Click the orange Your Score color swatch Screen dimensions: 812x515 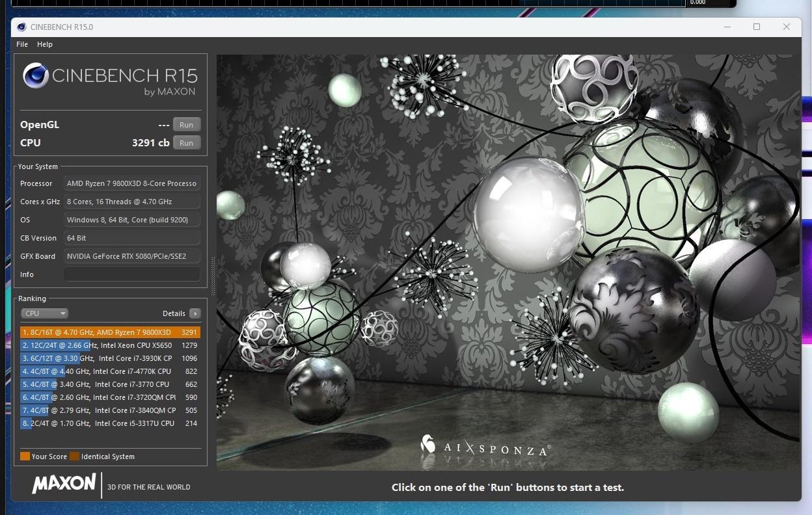(x=25, y=456)
